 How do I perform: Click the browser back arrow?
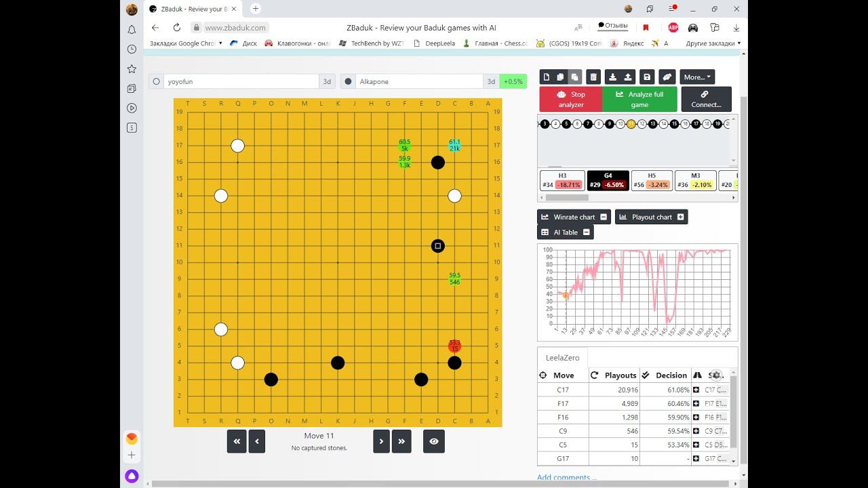coord(155,28)
